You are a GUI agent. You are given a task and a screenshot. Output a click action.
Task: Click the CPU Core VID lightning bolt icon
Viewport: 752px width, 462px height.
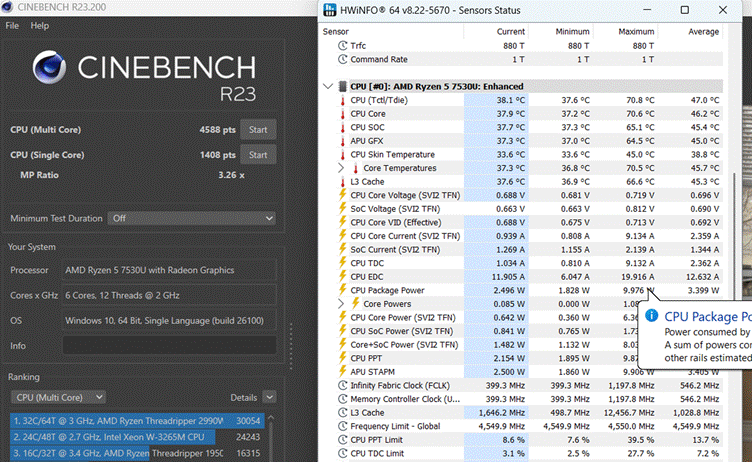coord(342,222)
